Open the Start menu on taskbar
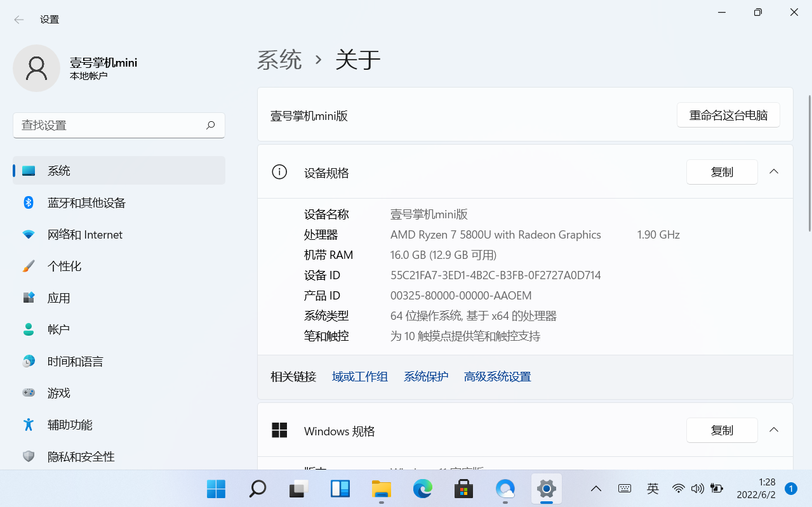Viewport: 812px width, 507px height. pyautogui.click(x=216, y=489)
